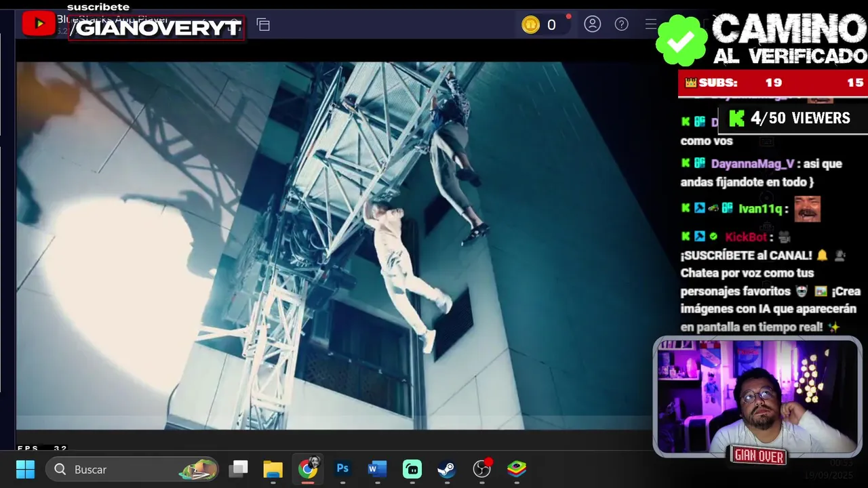Click the YouTube logo in the overlay
This screenshot has width=868, height=488.
pyautogui.click(x=39, y=24)
